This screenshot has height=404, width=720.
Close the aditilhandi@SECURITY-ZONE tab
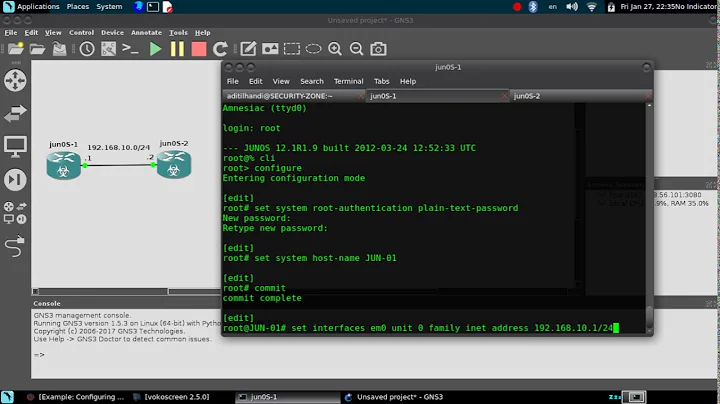tap(361, 96)
